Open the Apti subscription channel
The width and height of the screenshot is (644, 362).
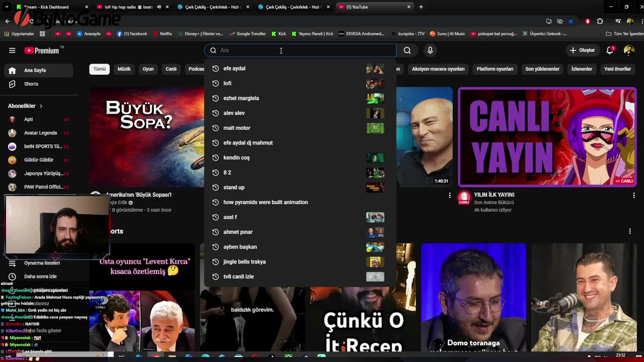point(39,120)
